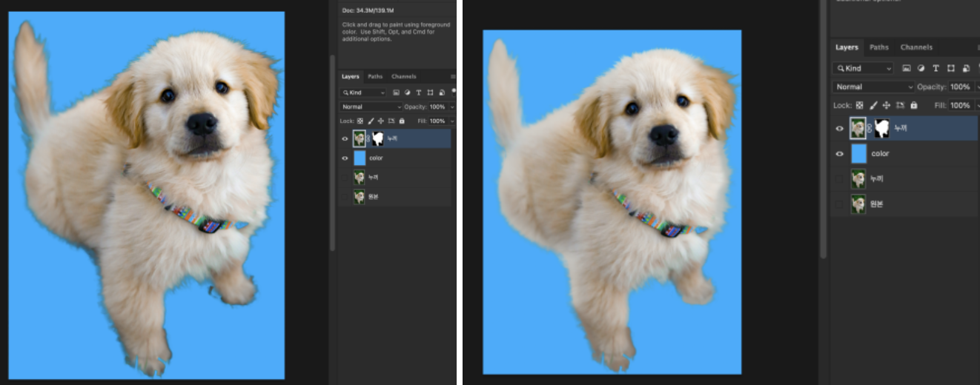
Task: Click unmasked 누끼 layer thumbnail in right screenshot
Action: (858, 178)
